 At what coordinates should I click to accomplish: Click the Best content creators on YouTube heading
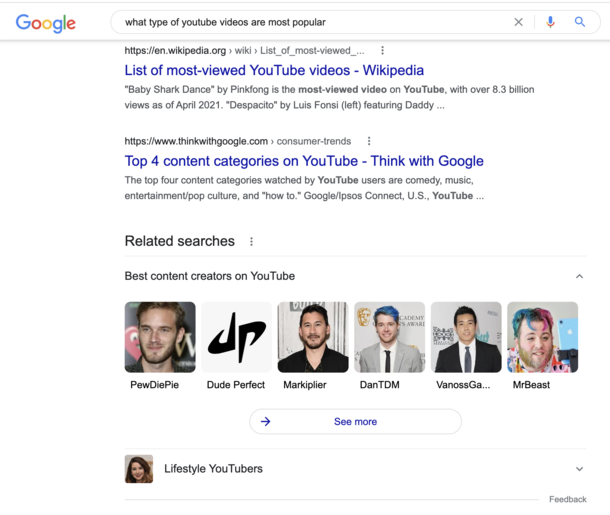210,276
